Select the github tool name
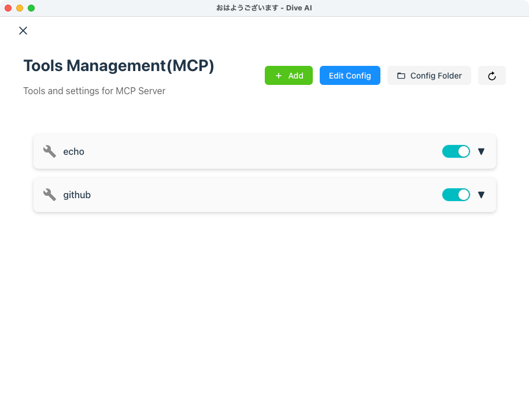529x420 pixels. 77,195
